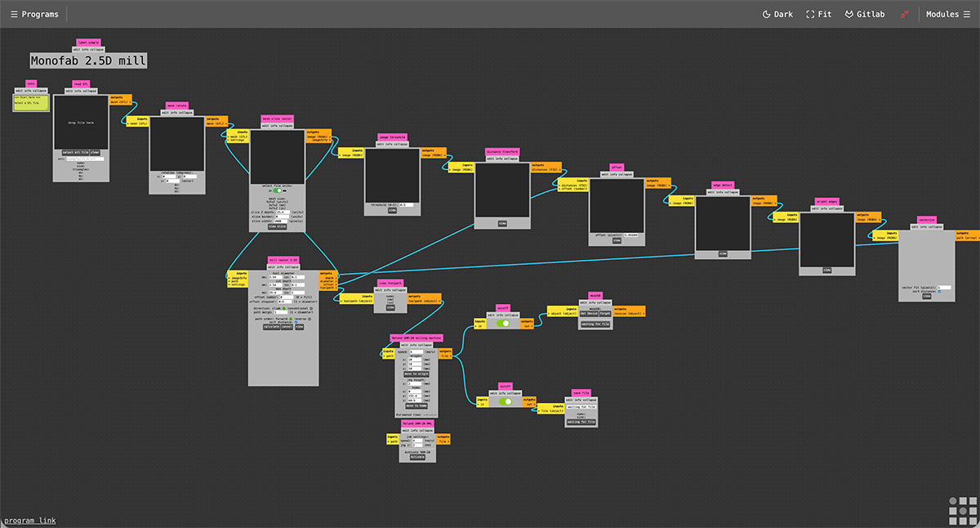The width and height of the screenshot is (980, 528).
Task: Click the Fit view icon
Action: coord(819,14)
